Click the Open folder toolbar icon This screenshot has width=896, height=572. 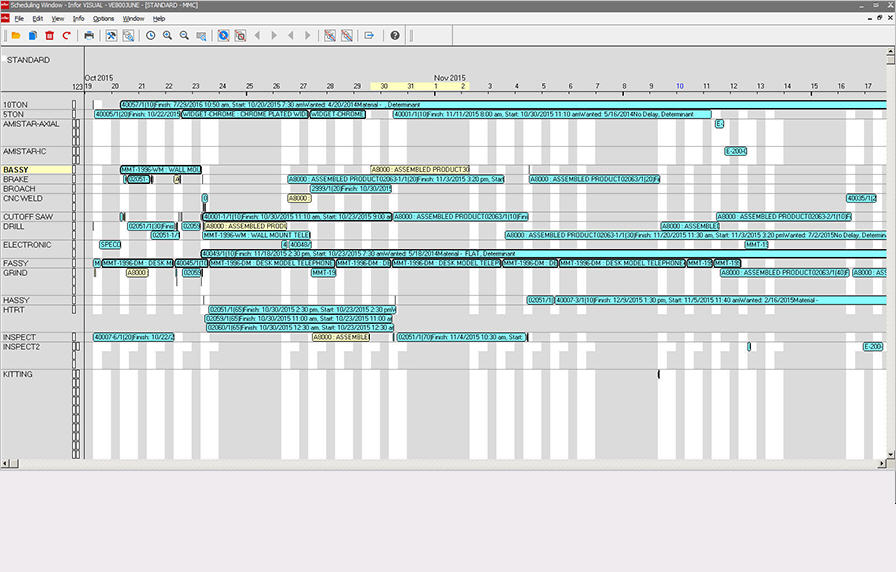[16, 35]
